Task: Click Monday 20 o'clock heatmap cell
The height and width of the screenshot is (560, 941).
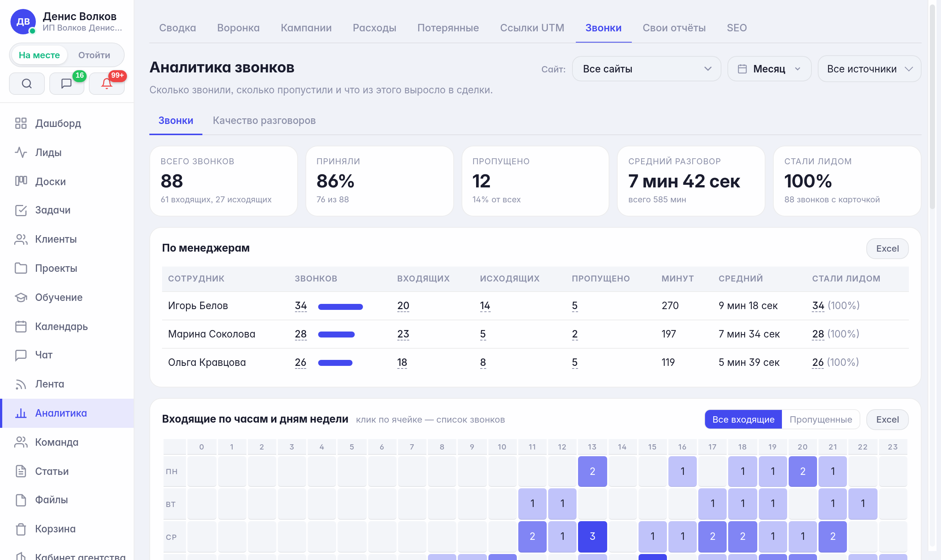Action: click(802, 471)
